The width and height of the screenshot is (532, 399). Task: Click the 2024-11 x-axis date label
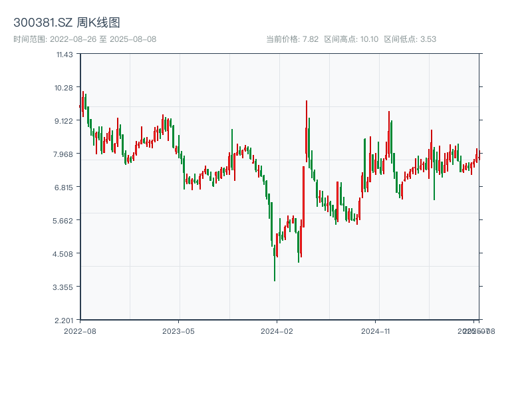click(x=376, y=331)
